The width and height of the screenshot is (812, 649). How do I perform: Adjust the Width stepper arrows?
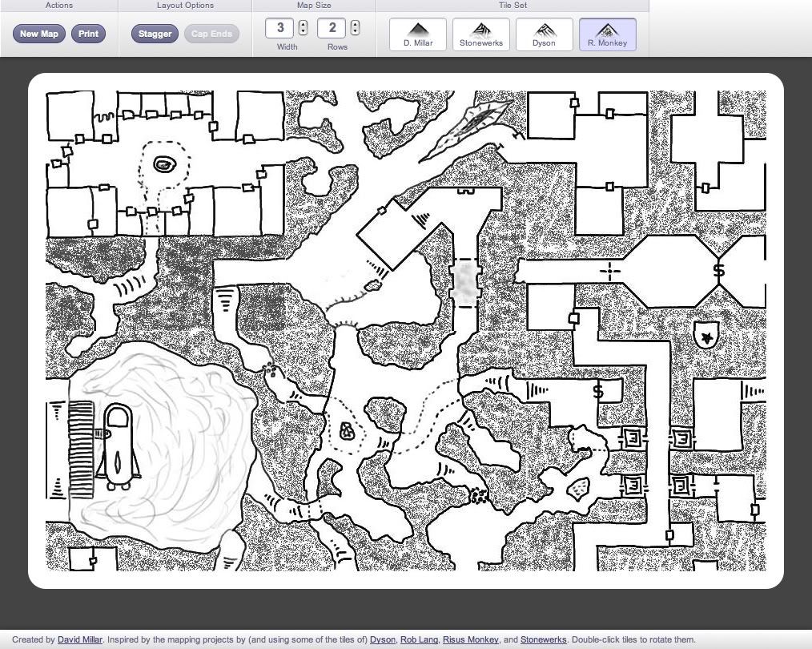(x=303, y=28)
